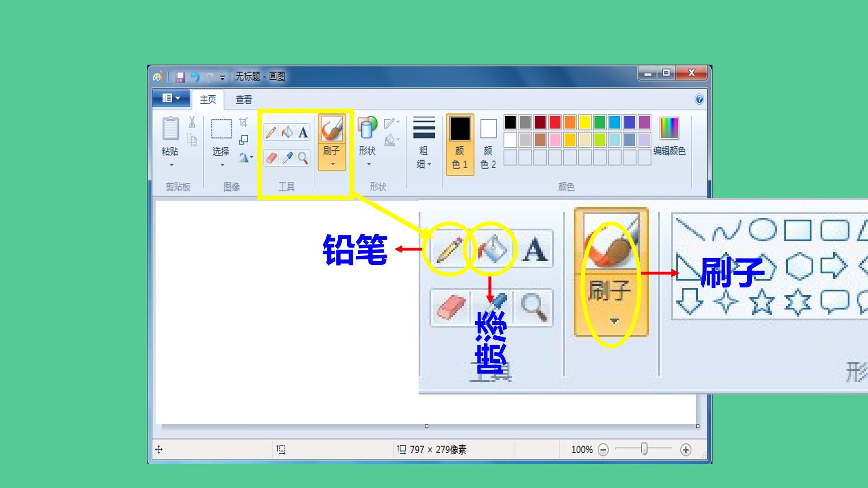The image size is (868, 488).
Task: Click zoom in plus button in status bar
Action: tap(686, 450)
